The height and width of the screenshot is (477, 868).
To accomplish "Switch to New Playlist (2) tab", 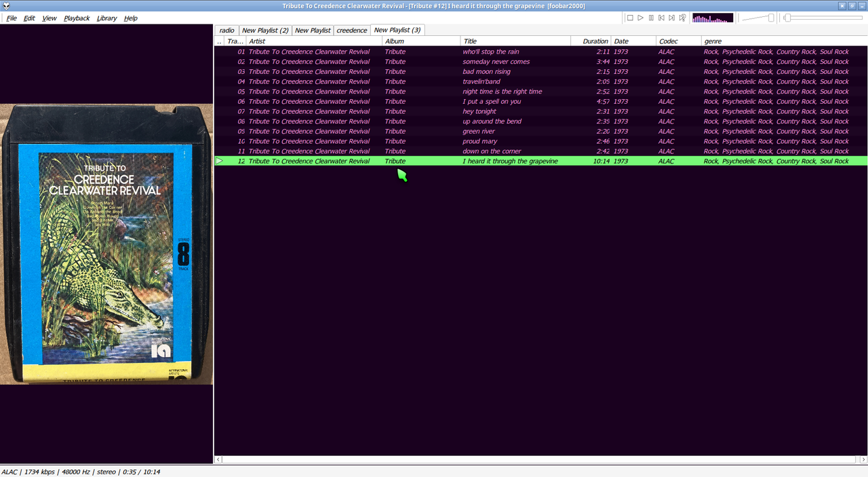I will click(265, 31).
